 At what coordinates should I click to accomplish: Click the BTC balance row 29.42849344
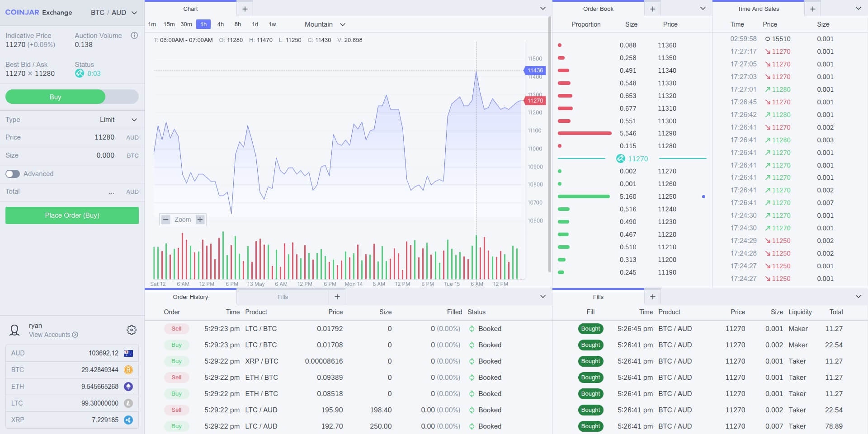click(x=72, y=370)
